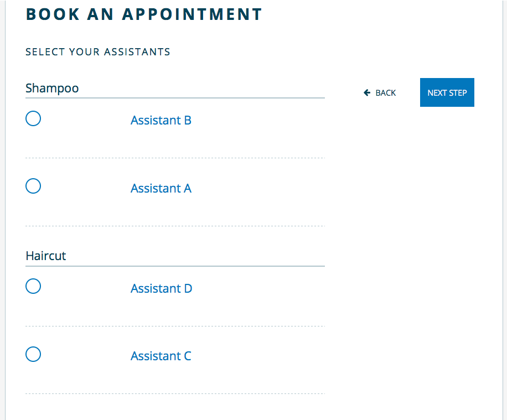Open the Assistant B name link
Image resolution: width=507 pixels, height=420 pixels.
click(161, 120)
